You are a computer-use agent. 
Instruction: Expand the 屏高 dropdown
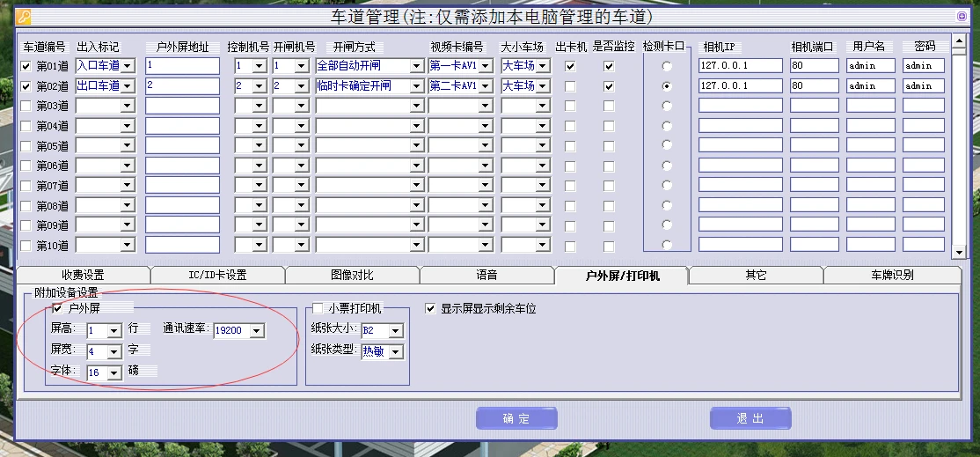[x=113, y=331]
